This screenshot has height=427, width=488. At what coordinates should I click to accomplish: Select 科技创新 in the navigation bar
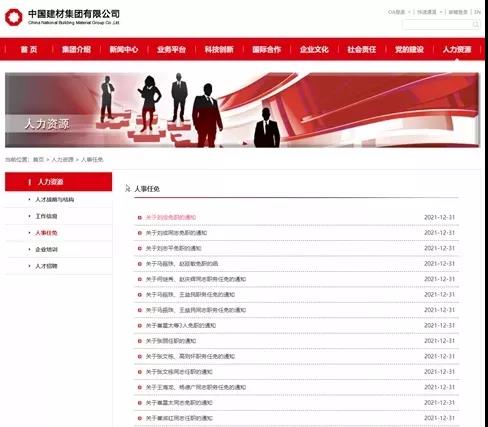219,49
